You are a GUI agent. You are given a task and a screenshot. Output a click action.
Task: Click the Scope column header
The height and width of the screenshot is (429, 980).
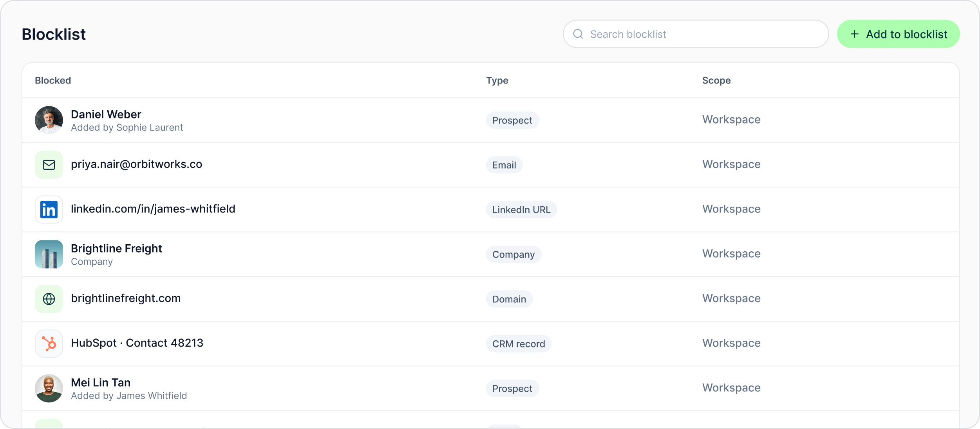[x=716, y=80]
